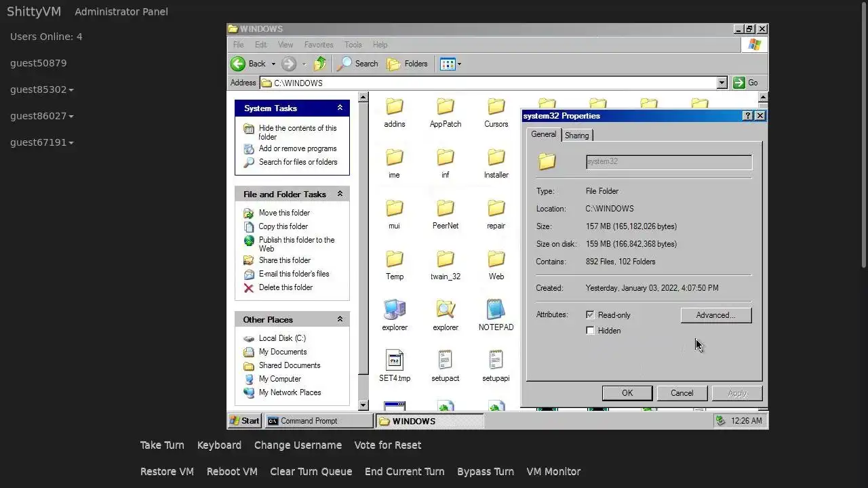Select the Temp folder icon
Screen dimensions: 868x488
394,259
